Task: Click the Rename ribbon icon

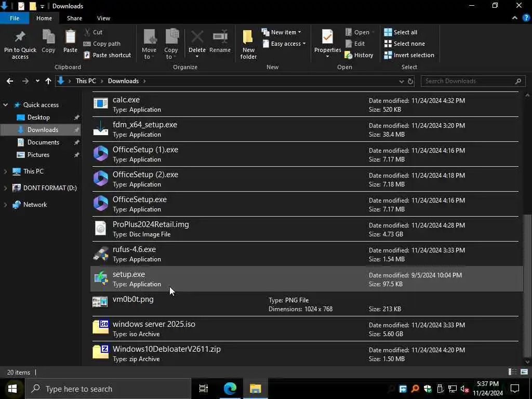Action: tap(220, 37)
